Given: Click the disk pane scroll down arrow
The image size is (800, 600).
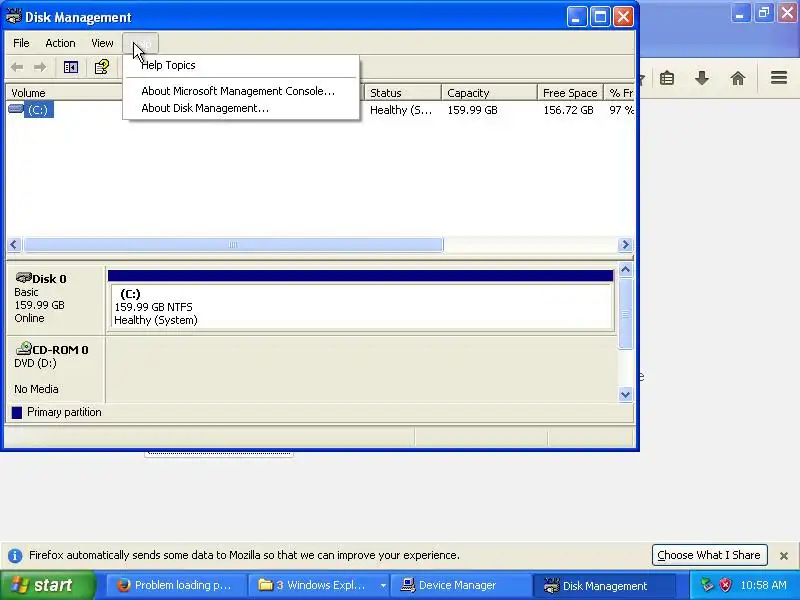Looking at the screenshot, I should (626, 394).
